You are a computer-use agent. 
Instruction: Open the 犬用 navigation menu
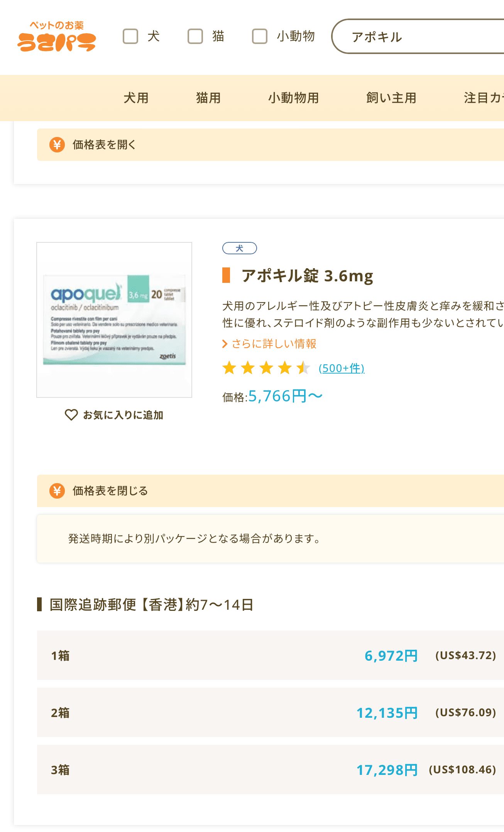[136, 98]
